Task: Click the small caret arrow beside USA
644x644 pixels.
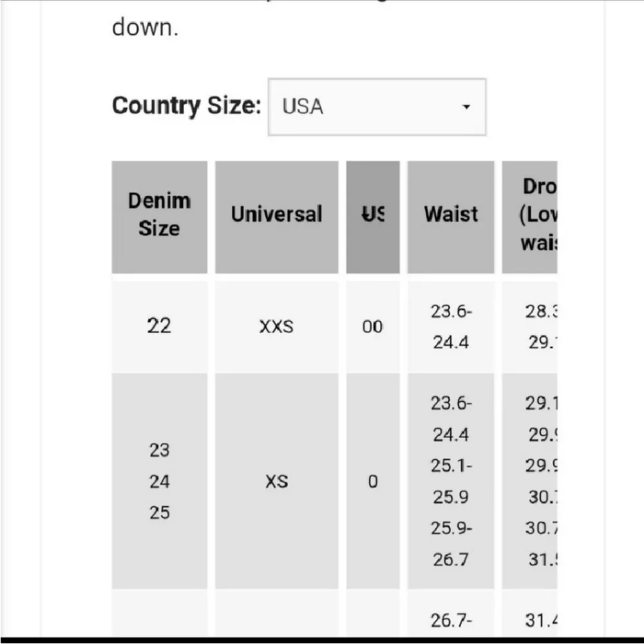Action: (x=467, y=107)
